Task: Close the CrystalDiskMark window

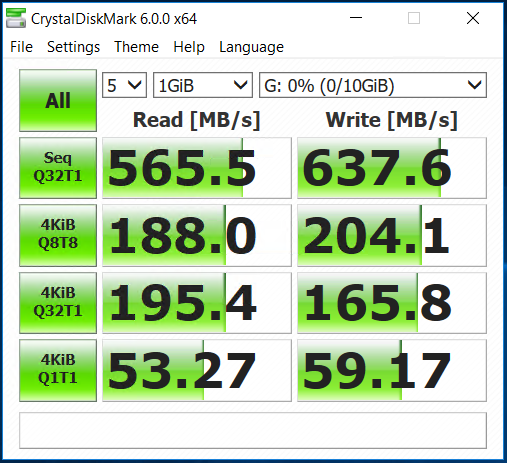Action: (x=473, y=18)
